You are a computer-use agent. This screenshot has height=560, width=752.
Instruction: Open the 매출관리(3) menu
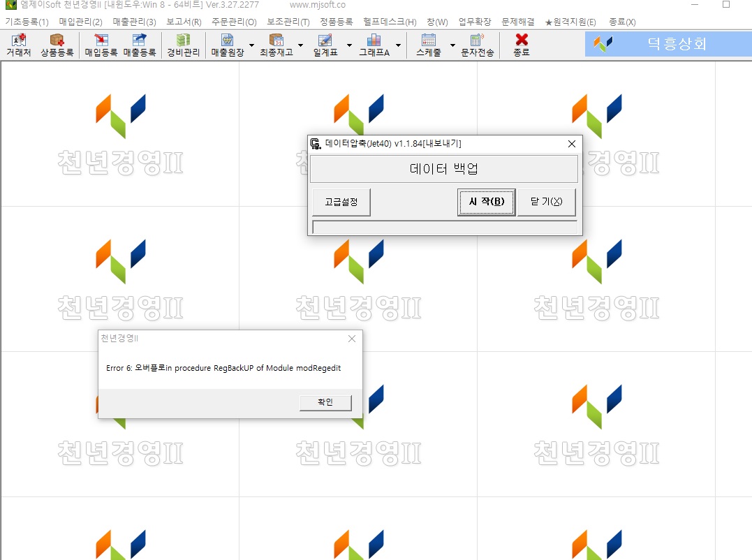(134, 22)
